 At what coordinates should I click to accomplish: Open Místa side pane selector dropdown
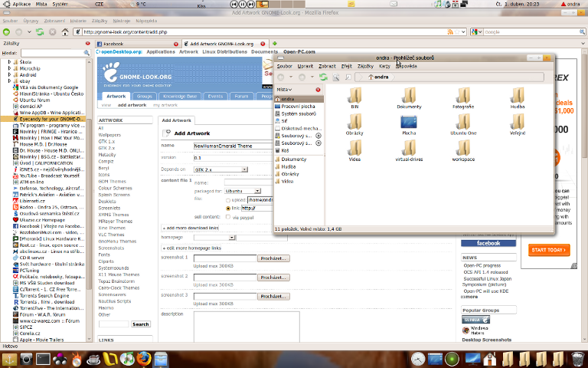click(x=284, y=90)
